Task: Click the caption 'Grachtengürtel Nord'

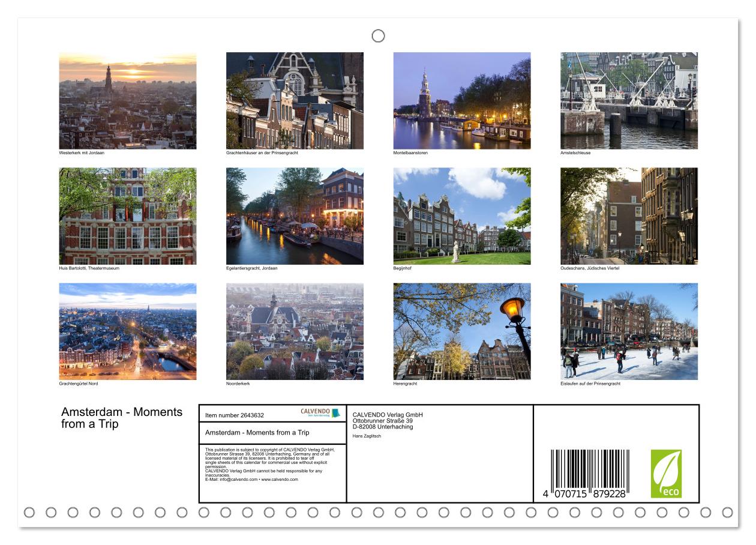Action: coord(78,384)
